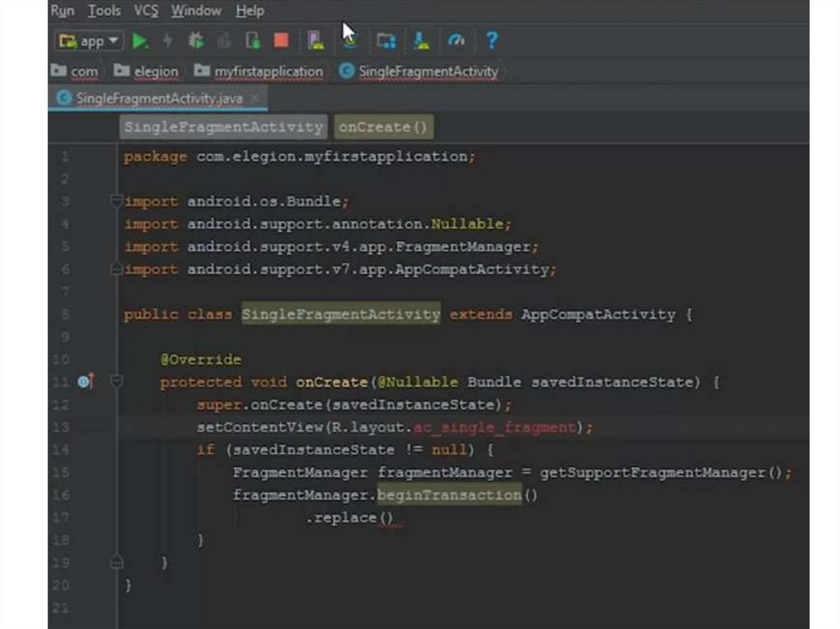The image size is (840, 629).
Task: Open the AVD Manager icon
Action: click(315, 40)
